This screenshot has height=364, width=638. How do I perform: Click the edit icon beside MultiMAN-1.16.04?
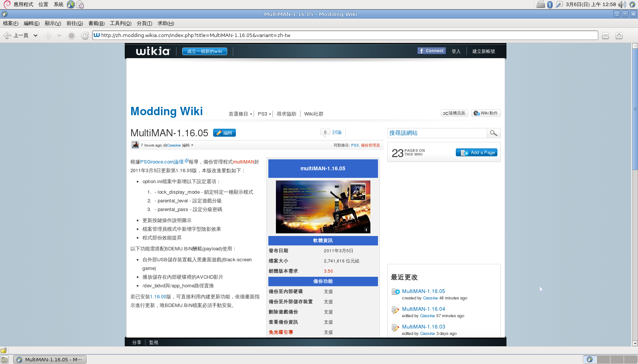pyautogui.click(x=395, y=310)
